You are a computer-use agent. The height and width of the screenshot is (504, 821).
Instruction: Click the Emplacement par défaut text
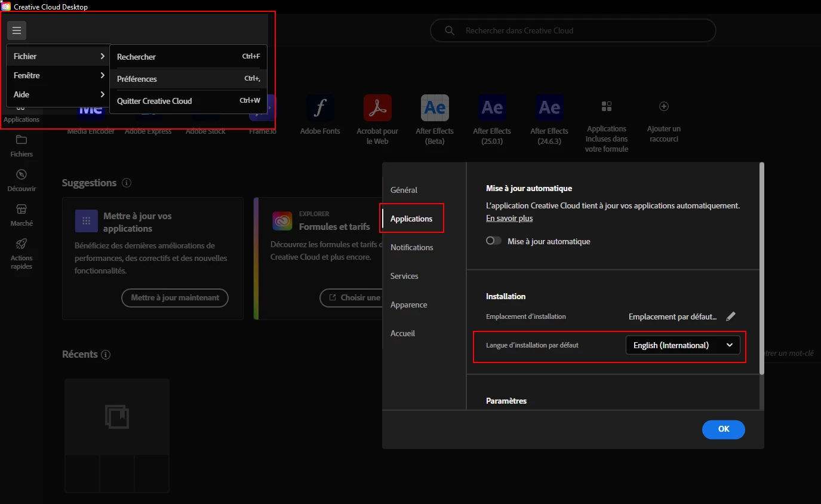pyautogui.click(x=673, y=316)
